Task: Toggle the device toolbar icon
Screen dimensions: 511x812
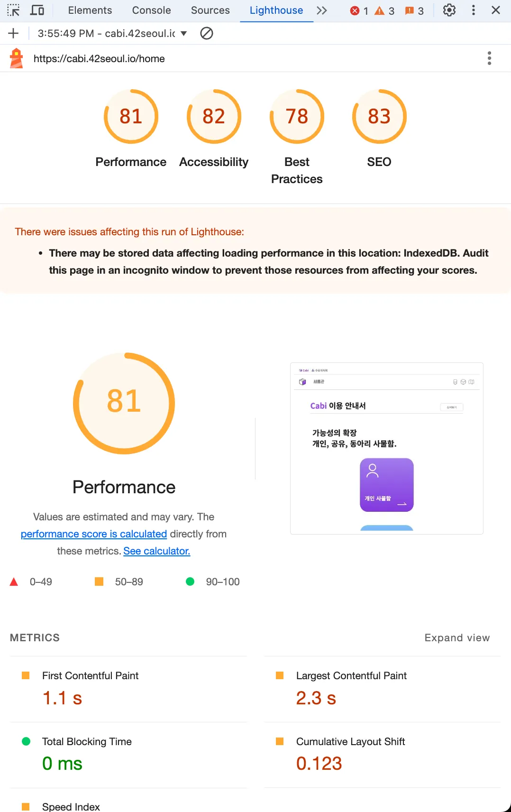Action: click(x=37, y=10)
